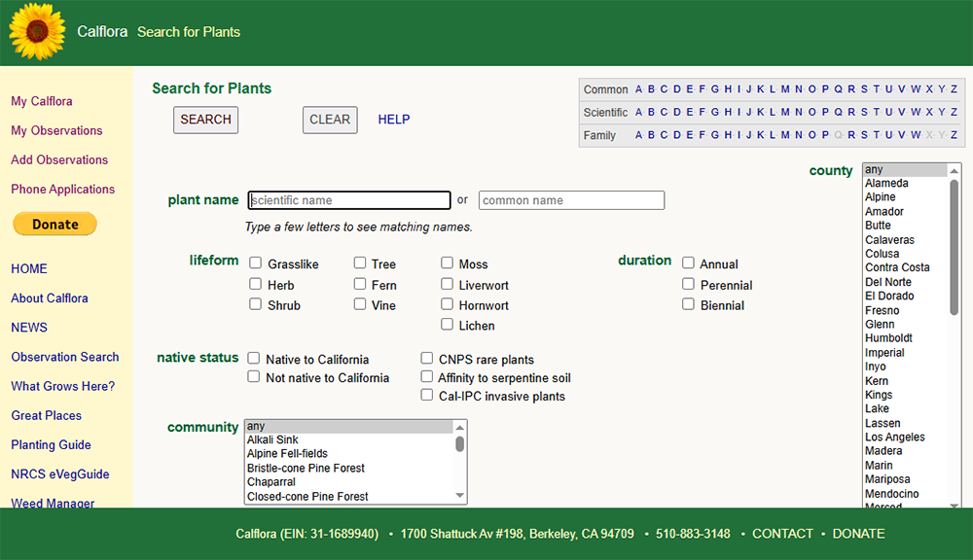The height and width of the screenshot is (560, 973).
Task: Enable the CNPS rare plants filter
Action: (x=426, y=358)
